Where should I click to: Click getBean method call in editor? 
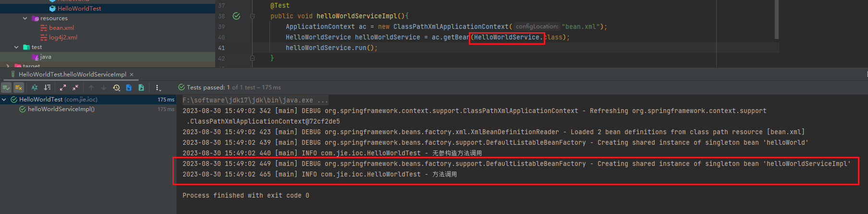click(456, 37)
